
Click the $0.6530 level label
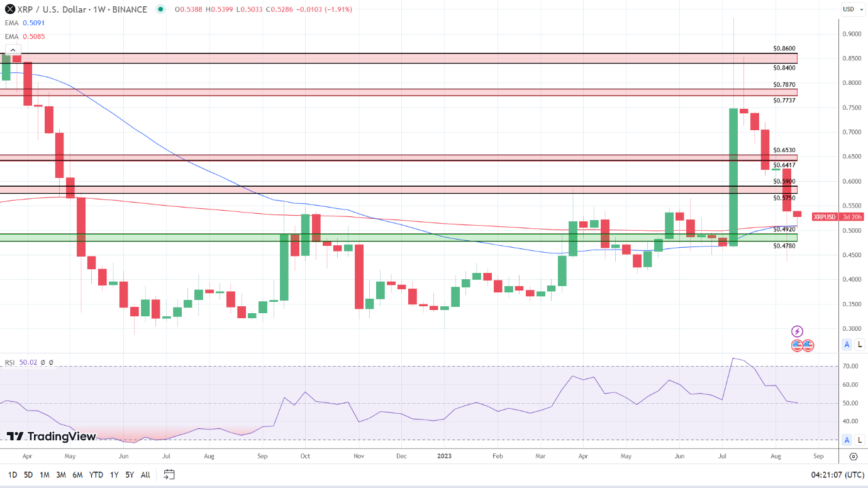[784, 150]
